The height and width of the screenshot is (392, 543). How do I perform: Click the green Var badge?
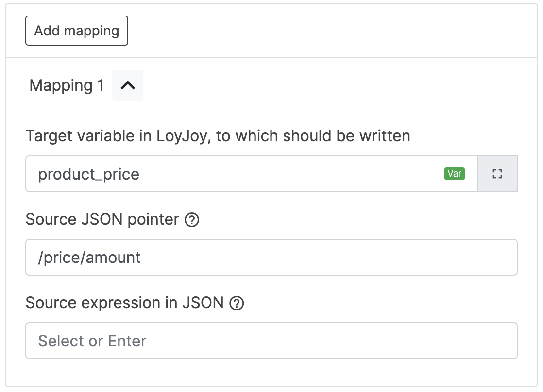coord(454,174)
